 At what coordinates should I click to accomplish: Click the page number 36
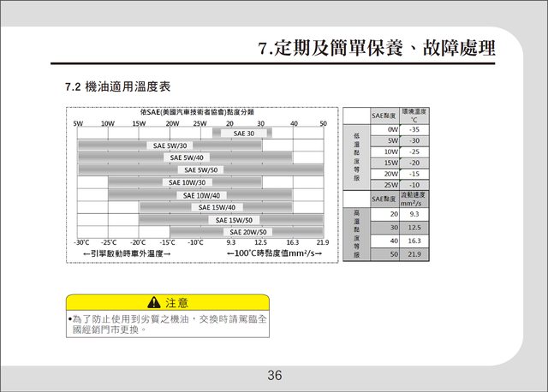coord(274,375)
